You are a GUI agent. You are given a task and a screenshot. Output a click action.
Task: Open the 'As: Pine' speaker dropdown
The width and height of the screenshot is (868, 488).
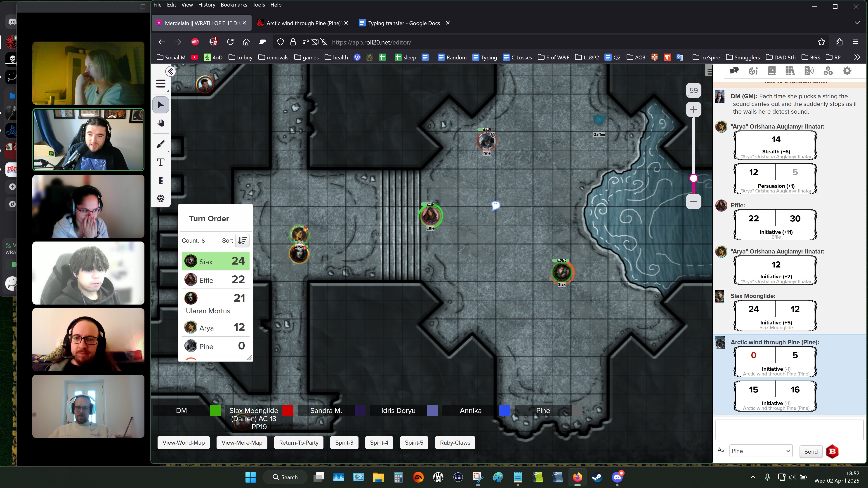pyautogui.click(x=760, y=451)
